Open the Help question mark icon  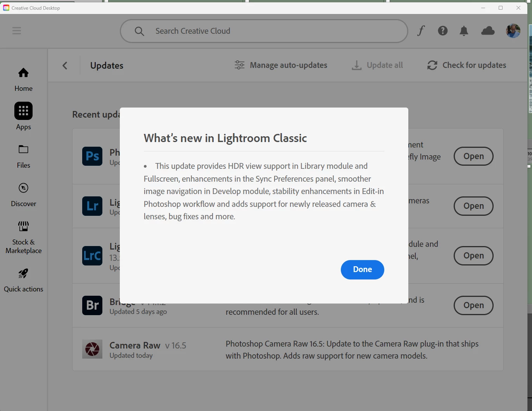tap(443, 31)
